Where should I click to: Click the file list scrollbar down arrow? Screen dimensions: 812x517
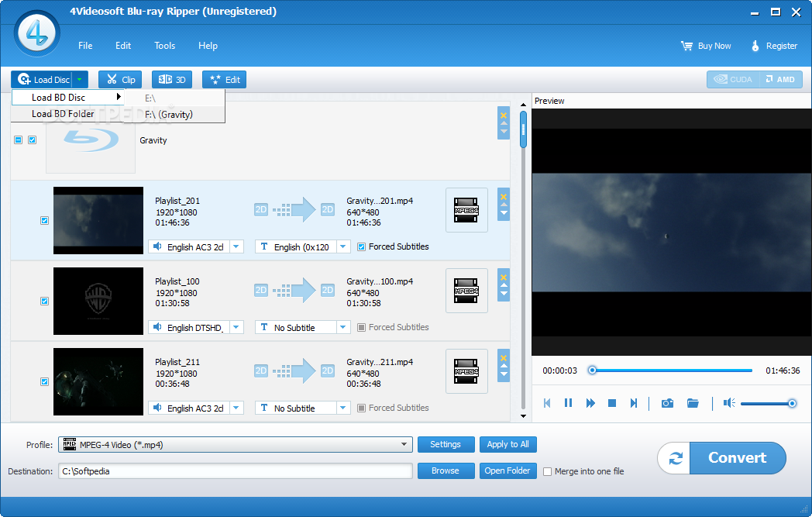coord(523,416)
